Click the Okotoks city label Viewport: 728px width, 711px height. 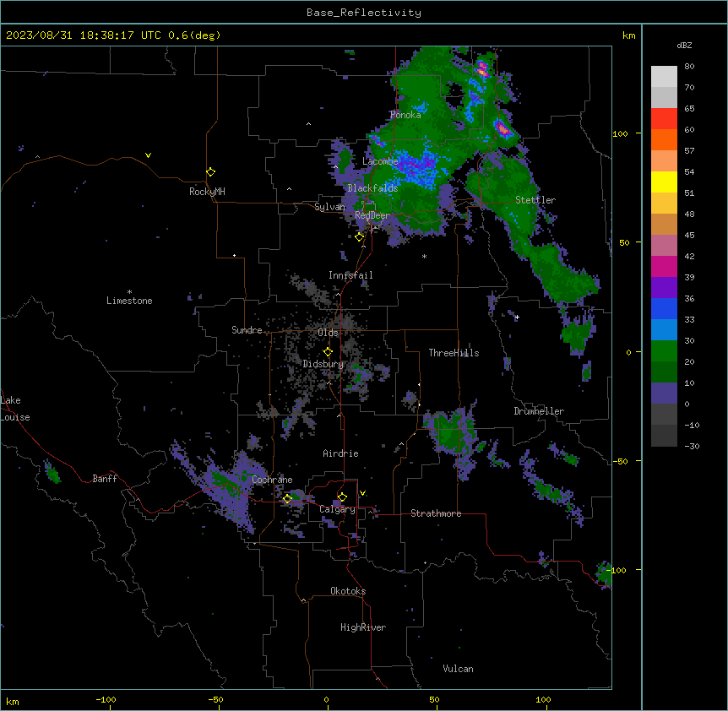(x=348, y=591)
